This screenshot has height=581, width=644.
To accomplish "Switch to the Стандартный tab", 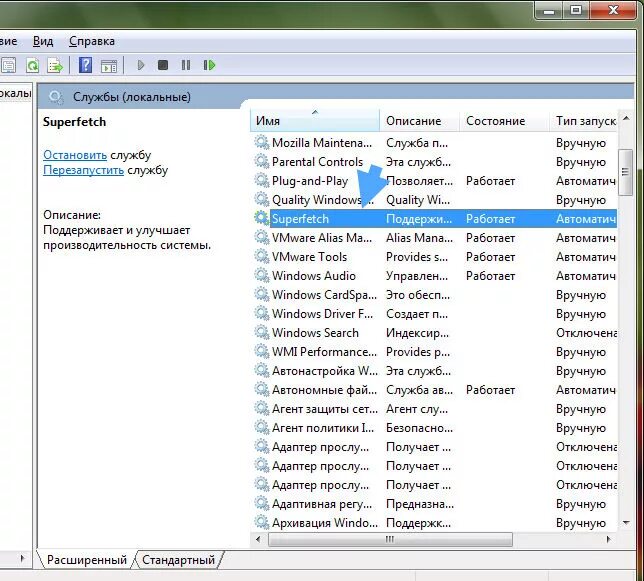I will click(178, 560).
